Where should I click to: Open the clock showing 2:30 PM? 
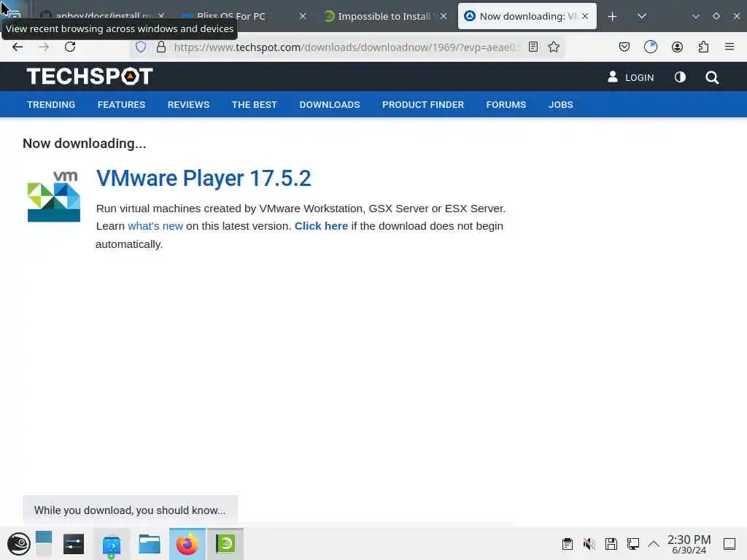(x=689, y=544)
